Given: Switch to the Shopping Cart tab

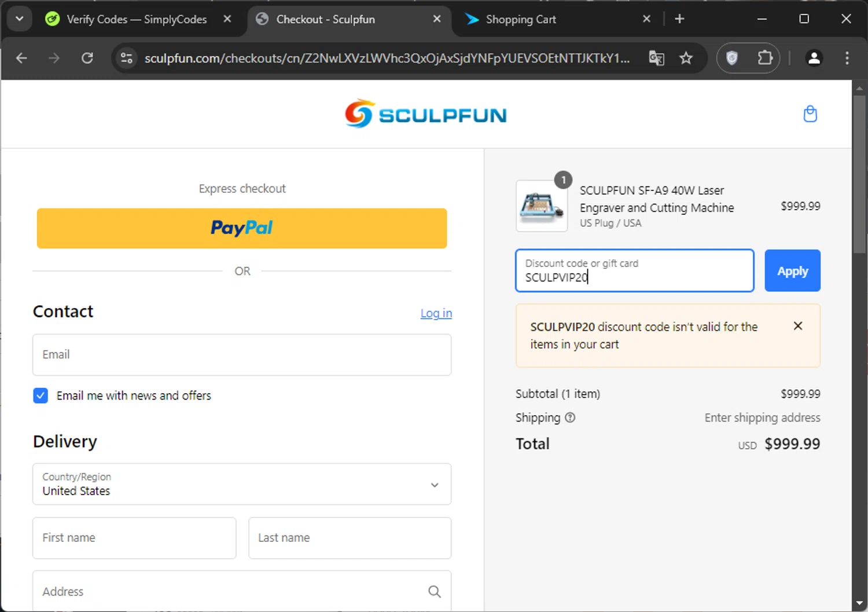Looking at the screenshot, I should tap(521, 19).
